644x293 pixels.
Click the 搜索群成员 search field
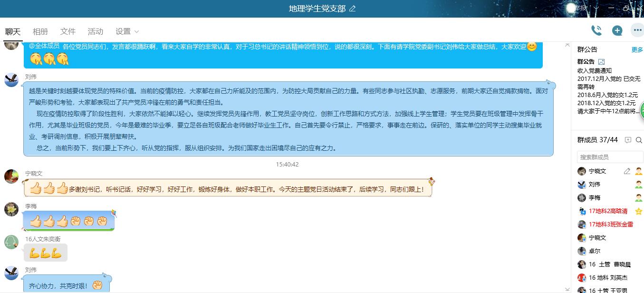point(610,157)
